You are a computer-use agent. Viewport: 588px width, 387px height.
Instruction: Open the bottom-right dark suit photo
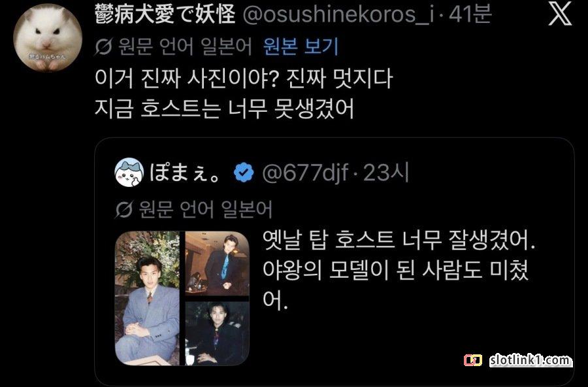point(218,333)
